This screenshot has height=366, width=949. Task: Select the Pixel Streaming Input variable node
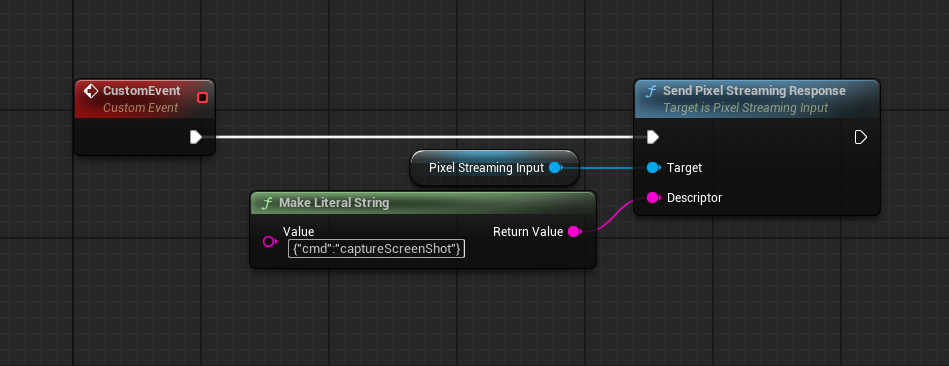point(494,168)
